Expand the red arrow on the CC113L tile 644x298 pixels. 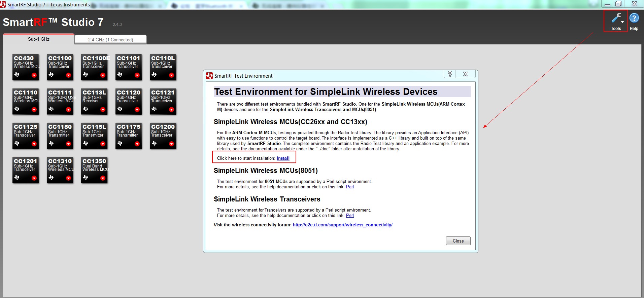coord(103,110)
